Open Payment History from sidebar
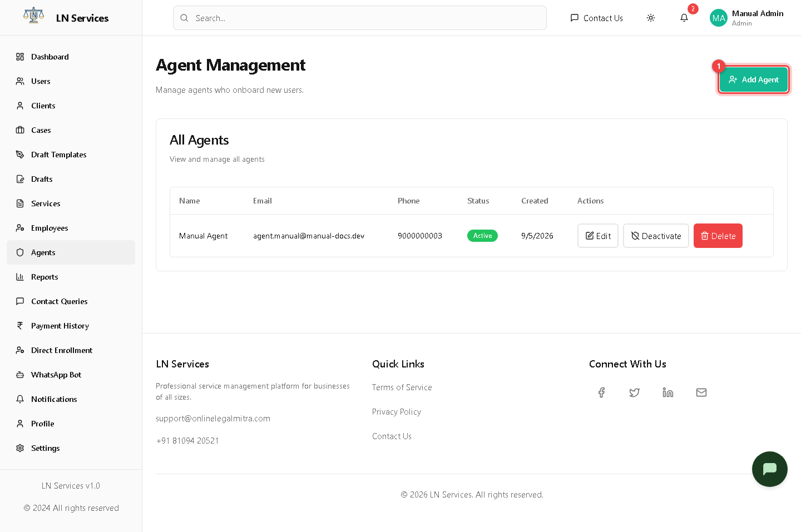The width and height of the screenshot is (801, 532). [71, 326]
